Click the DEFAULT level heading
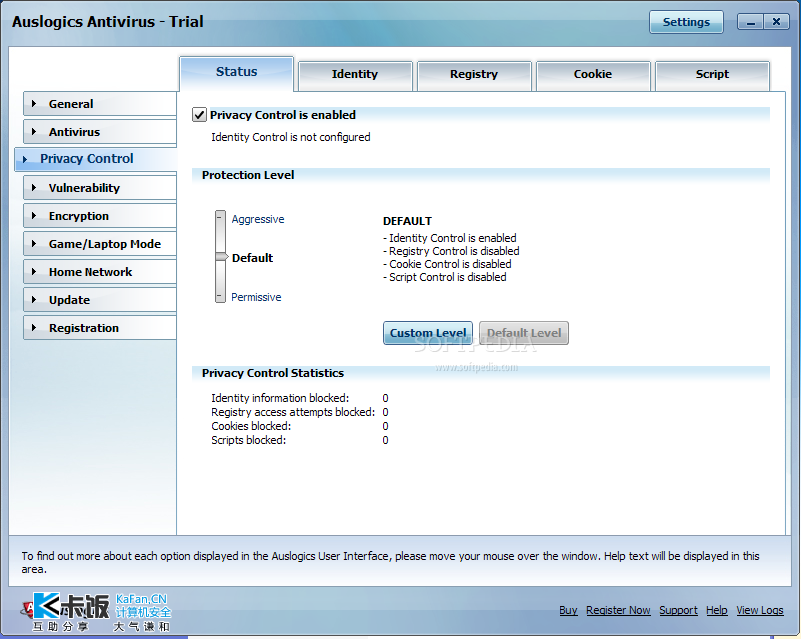This screenshot has height=639, width=801. 407,221
